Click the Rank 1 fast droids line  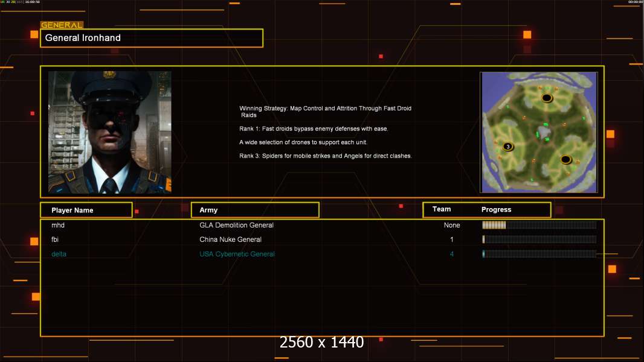314,129
